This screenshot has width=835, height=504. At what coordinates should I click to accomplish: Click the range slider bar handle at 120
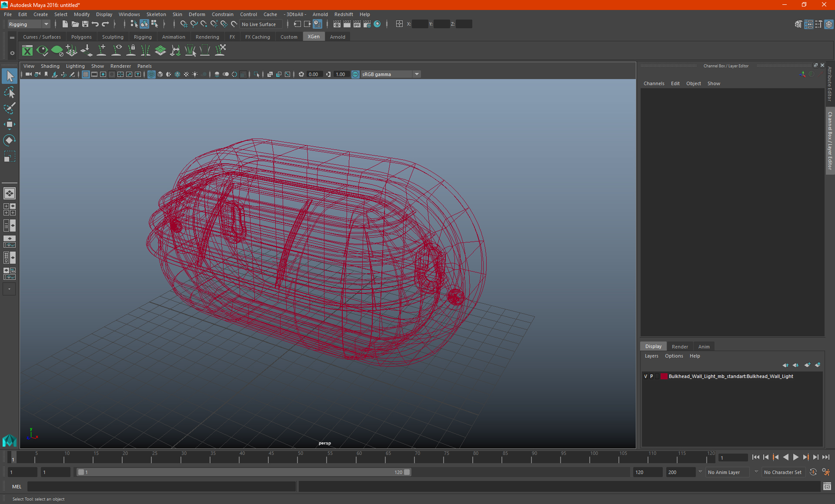click(x=407, y=472)
